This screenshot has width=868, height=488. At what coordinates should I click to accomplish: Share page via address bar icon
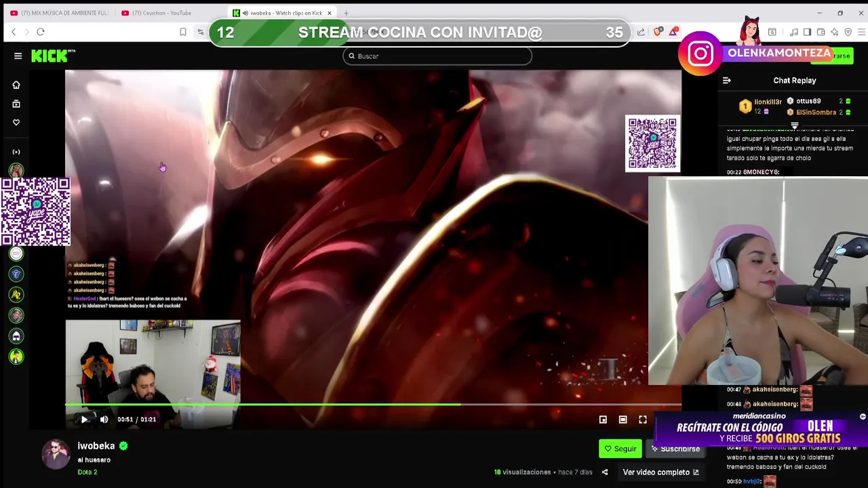click(x=641, y=32)
